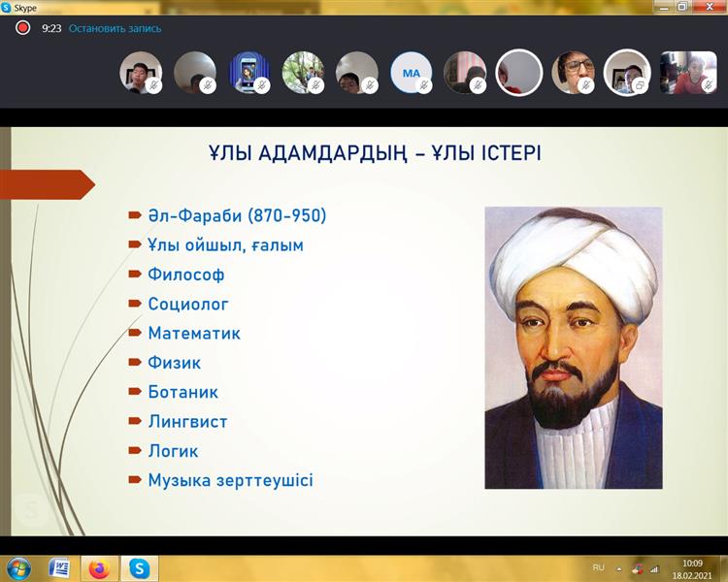
Task: Select the first participant avatar in the strip
Action: coord(140,73)
